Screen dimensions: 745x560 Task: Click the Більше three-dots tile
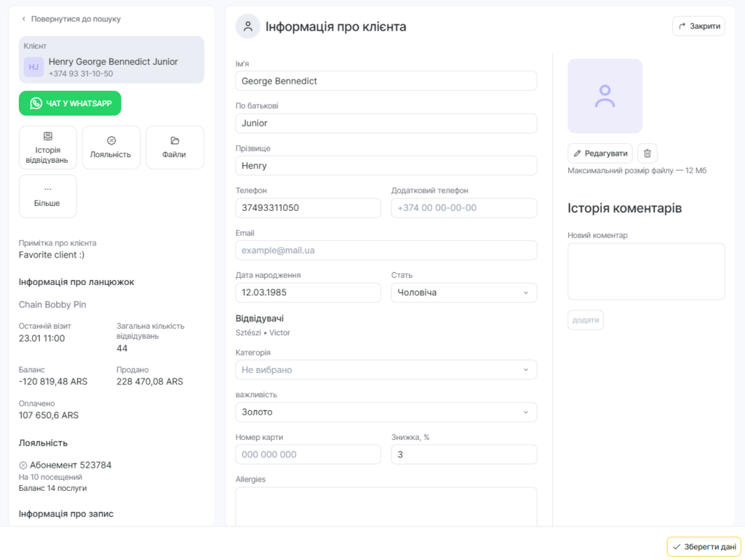coord(47,196)
